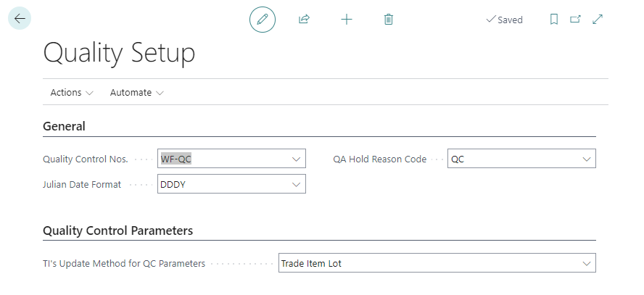Image resolution: width=644 pixels, height=295 pixels.
Task: Expand page with the diagonal arrows icon
Action: tap(598, 20)
